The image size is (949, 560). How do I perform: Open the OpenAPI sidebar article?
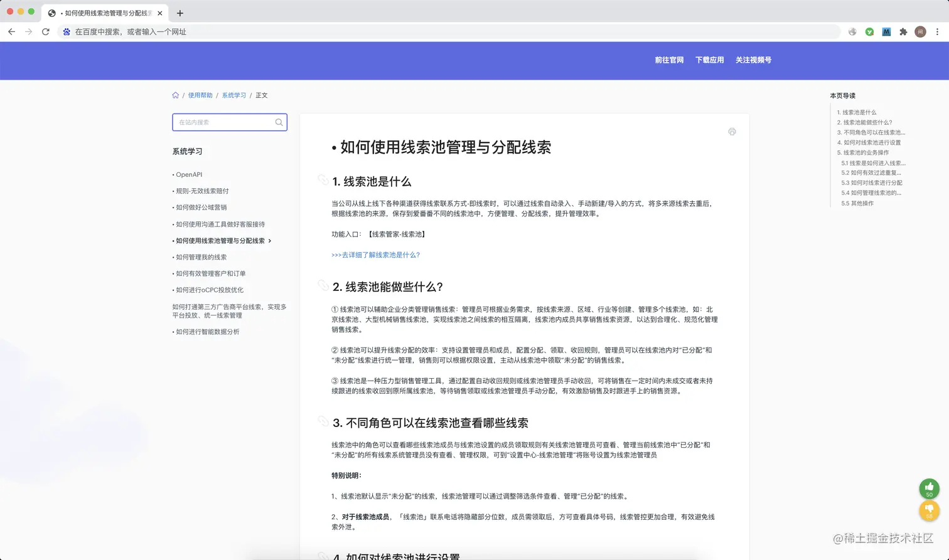coord(189,175)
